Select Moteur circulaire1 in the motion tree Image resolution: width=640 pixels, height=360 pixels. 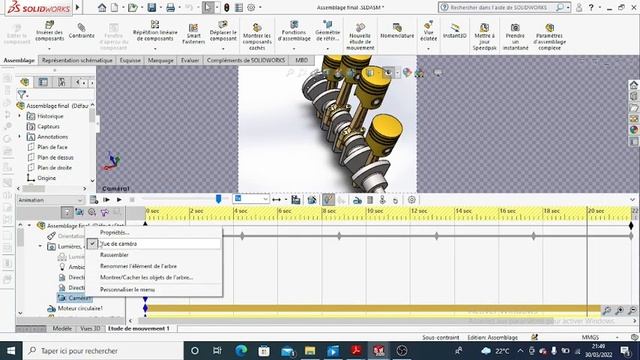80,308
